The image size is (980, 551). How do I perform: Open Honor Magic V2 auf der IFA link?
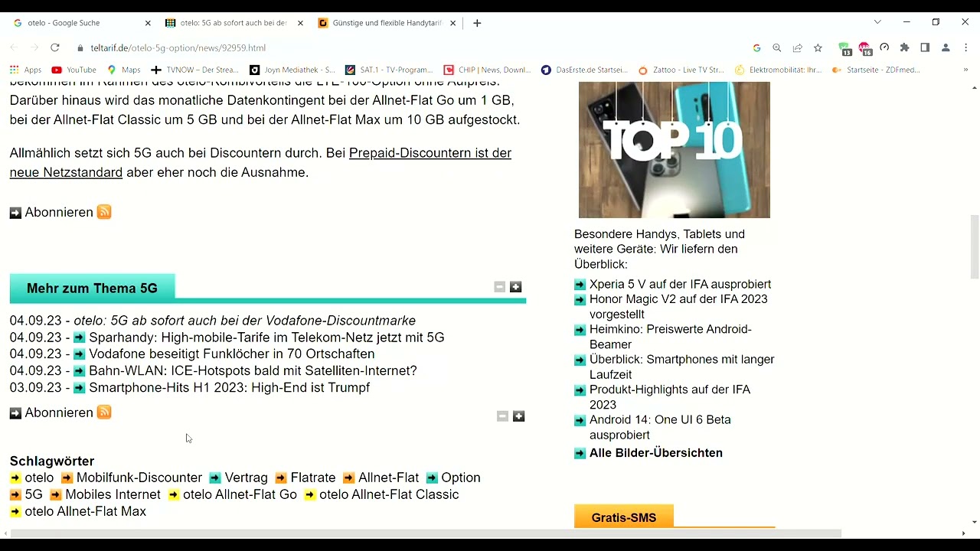[678, 306]
